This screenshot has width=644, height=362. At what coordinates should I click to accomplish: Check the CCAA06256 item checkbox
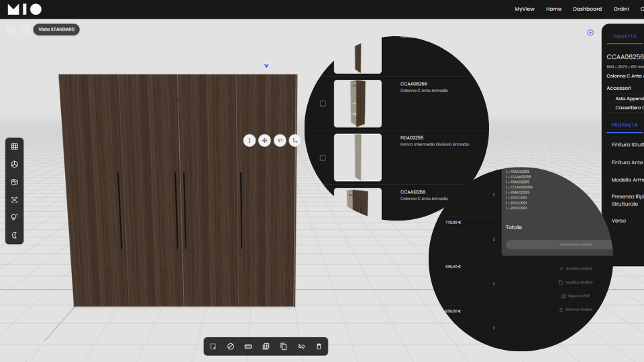pos(323,104)
